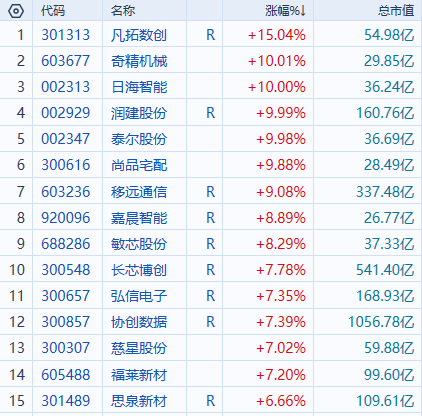Open stock name 移远通信
422x416 pixels.
pos(139,192)
